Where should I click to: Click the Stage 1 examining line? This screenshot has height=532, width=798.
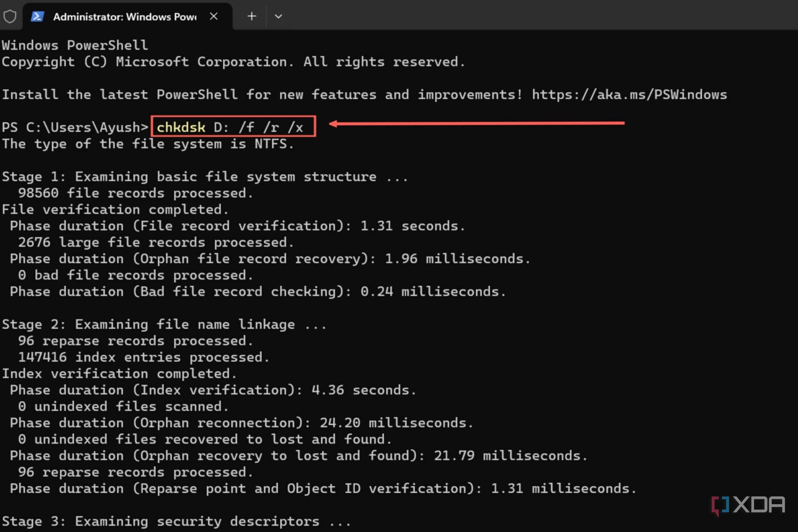pos(205,177)
